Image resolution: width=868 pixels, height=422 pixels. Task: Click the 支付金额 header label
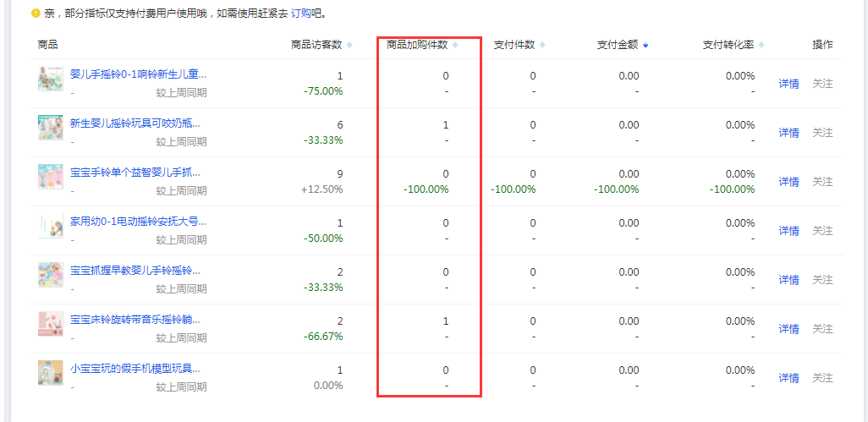pos(618,46)
